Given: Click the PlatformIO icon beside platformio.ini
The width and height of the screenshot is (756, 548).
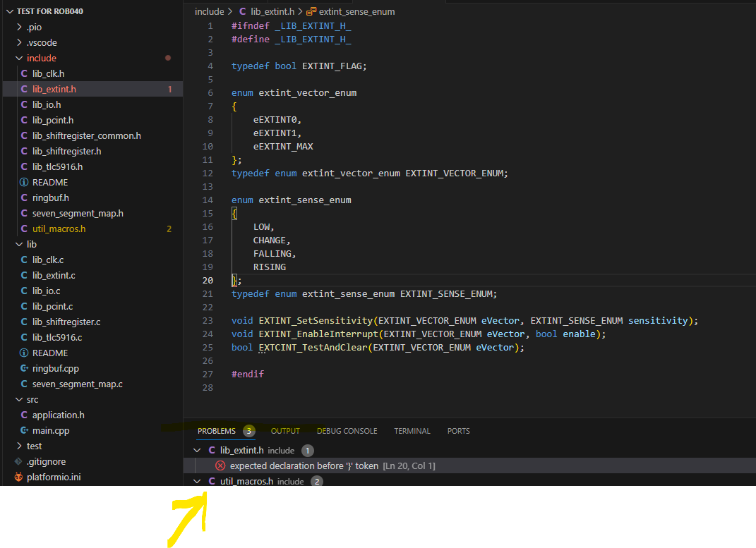Looking at the screenshot, I should [x=18, y=477].
